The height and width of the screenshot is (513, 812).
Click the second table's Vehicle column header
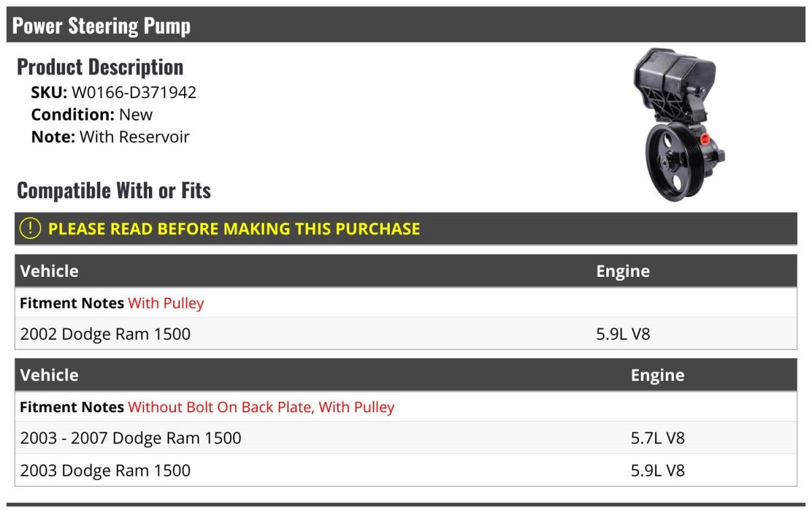tap(49, 375)
